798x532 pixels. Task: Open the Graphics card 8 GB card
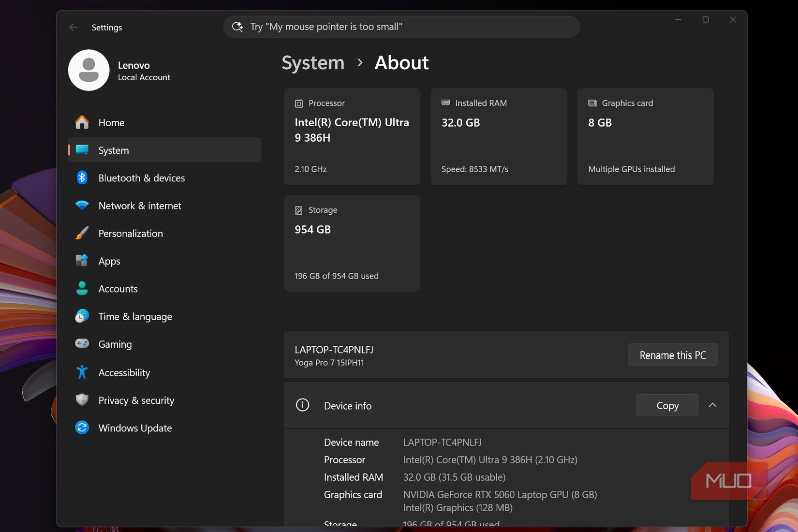point(646,136)
